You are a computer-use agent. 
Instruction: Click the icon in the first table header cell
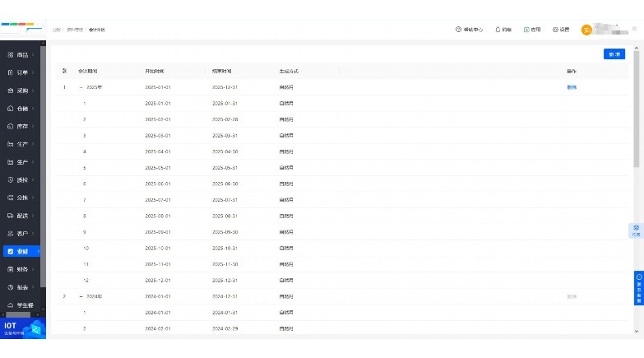(x=64, y=71)
